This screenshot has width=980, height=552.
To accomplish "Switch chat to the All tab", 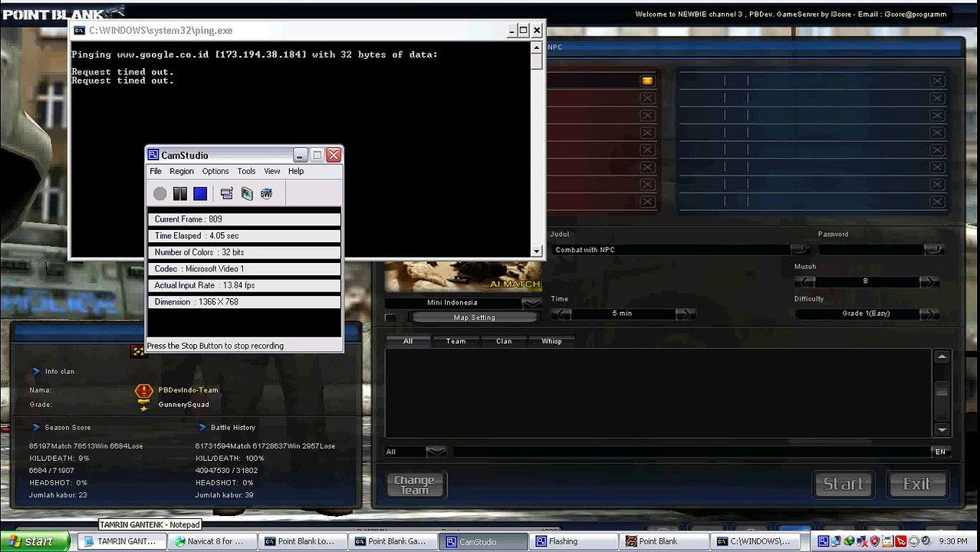I will click(x=408, y=341).
